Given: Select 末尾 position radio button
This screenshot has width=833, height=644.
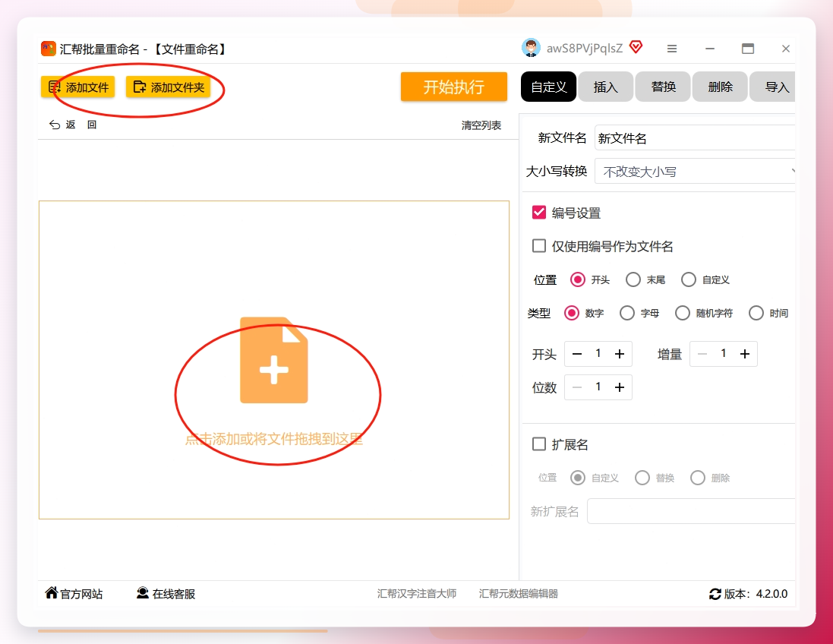Looking at the screenshot, I should (x=633, y=279).
